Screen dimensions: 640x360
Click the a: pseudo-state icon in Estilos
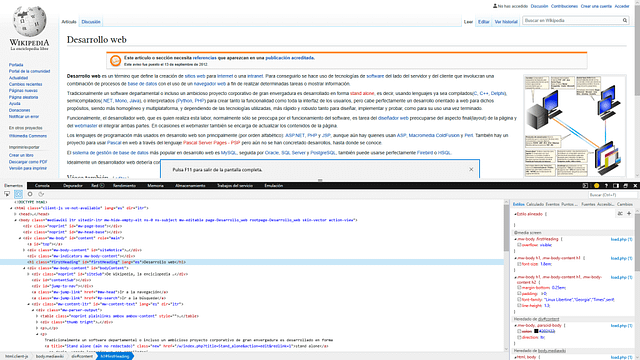coord(620,213)
